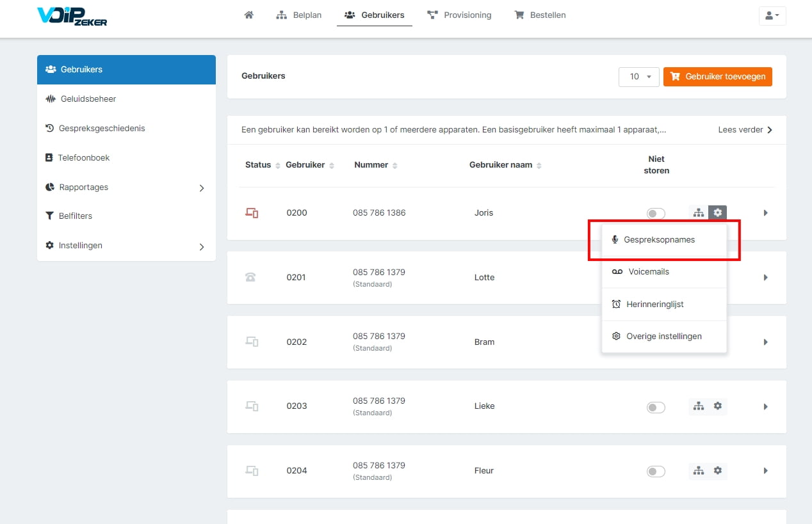Sort by Status column
Viewport: 812px width, 524px height.
[x=263, y=165]
